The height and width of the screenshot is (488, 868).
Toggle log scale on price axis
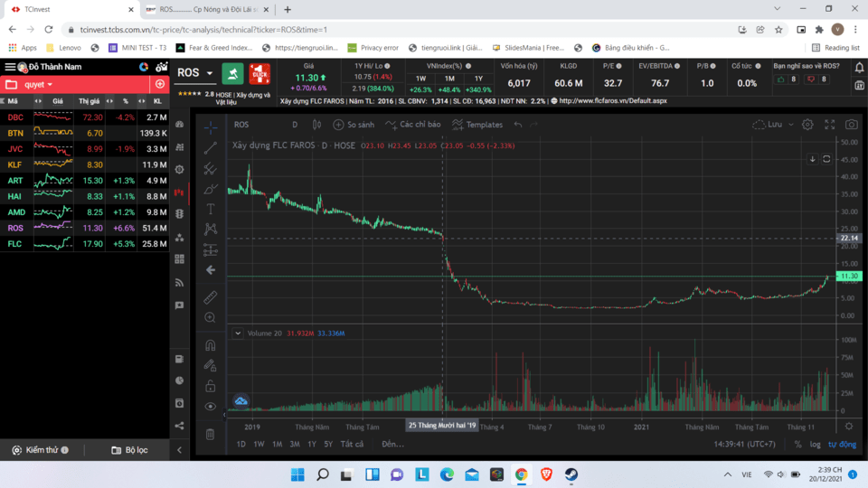(x=816, y=445)
